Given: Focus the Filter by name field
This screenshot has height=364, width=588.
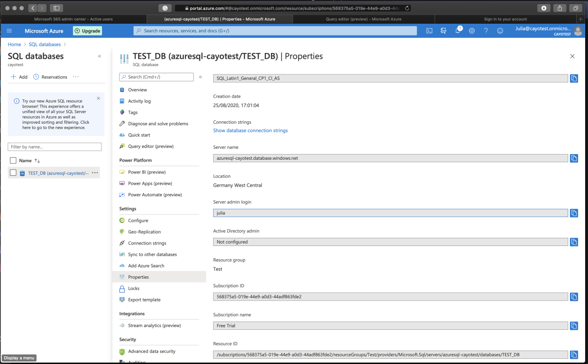Looking at the screenshot, I should (55, 147).
